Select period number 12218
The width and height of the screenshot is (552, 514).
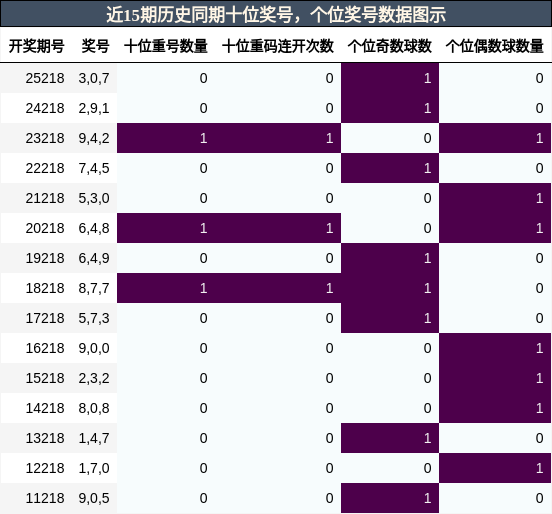pyautogui.click(x=45, y=468)
